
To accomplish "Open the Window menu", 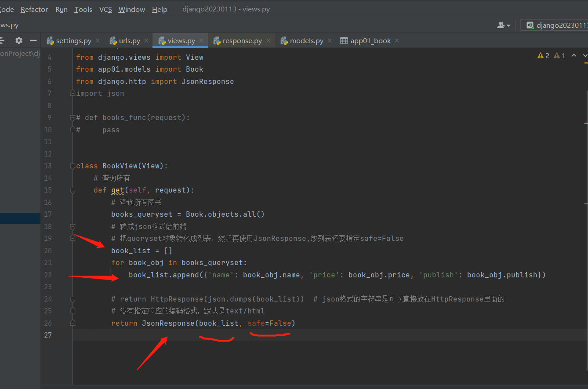I will point(132,9).
